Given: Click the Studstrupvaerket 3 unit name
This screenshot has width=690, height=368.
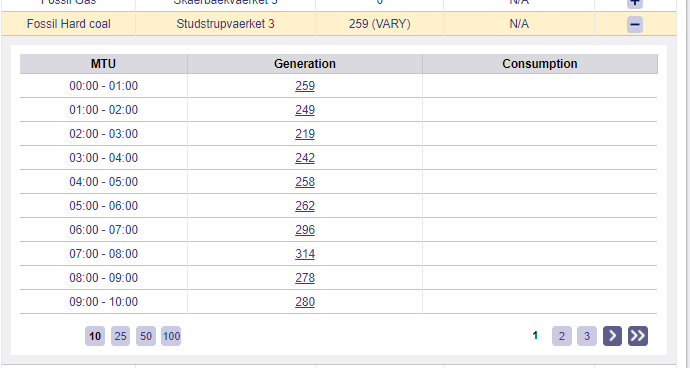Looking at the screenshot, I should tap(225, 24).
